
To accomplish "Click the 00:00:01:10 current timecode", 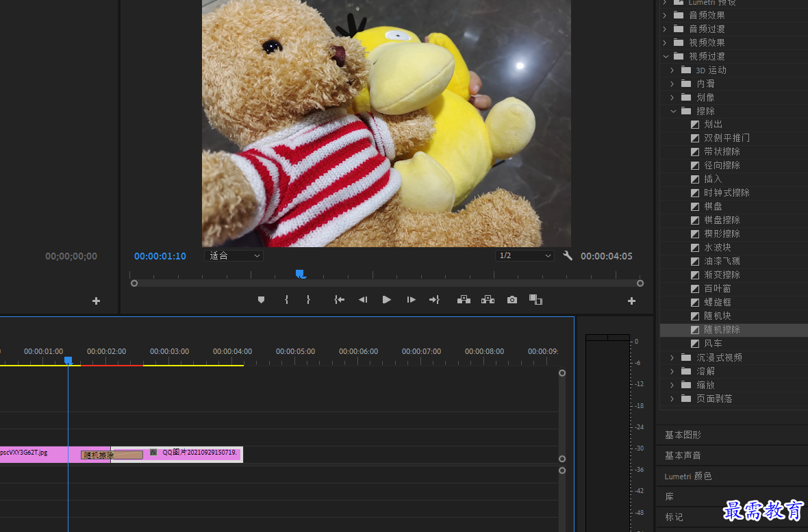I will click(x=160, y=256).
